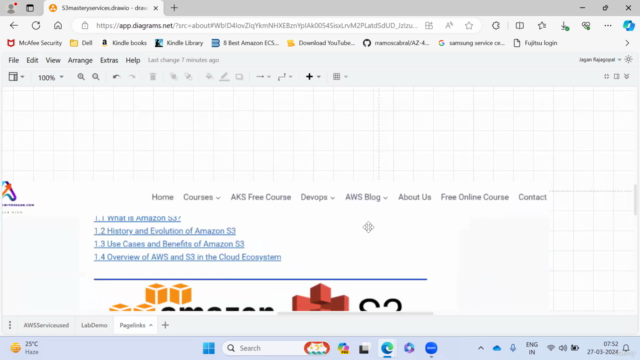Image resolution: width=640 pixels, height=360 pixels.
Task: Refresh the browser page
Action: pos(36,25)
